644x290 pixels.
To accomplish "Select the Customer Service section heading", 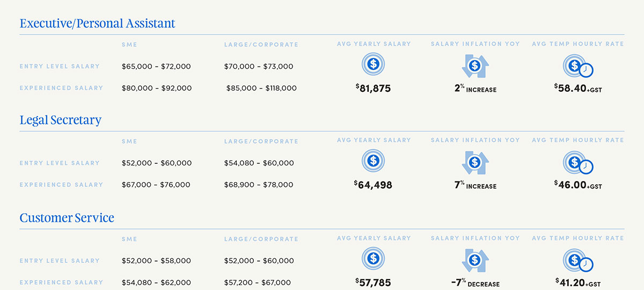I will coord(67,218).
